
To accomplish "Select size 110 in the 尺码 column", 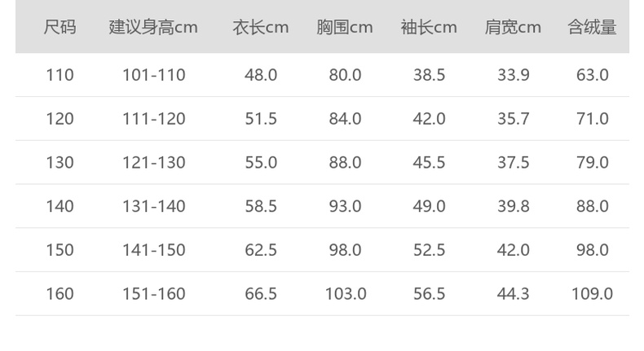I will (60, 75).
